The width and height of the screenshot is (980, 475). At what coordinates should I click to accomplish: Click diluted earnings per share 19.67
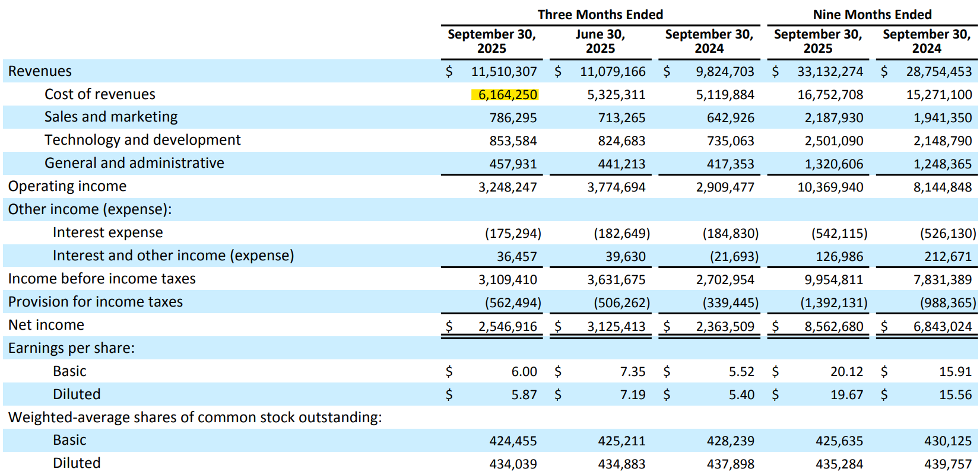pyautogui.click(x=846, y=395)
